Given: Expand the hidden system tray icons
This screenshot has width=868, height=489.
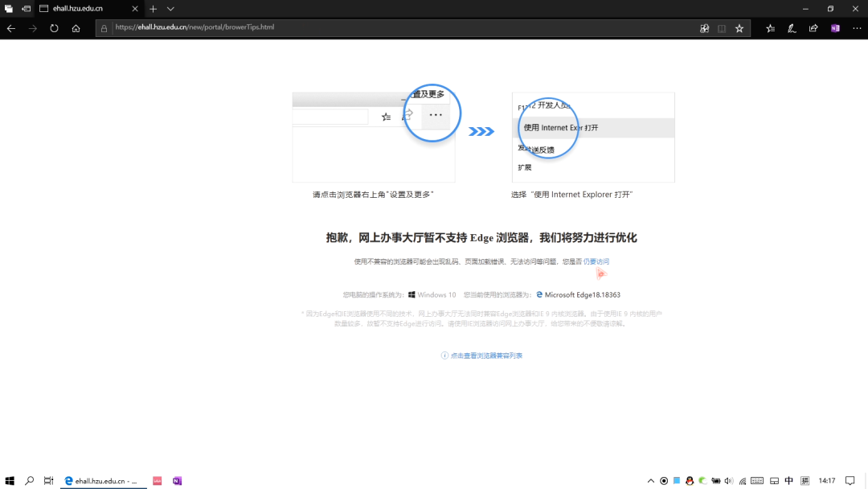Looking at the screenshot, I should click(x=651, y=481).
